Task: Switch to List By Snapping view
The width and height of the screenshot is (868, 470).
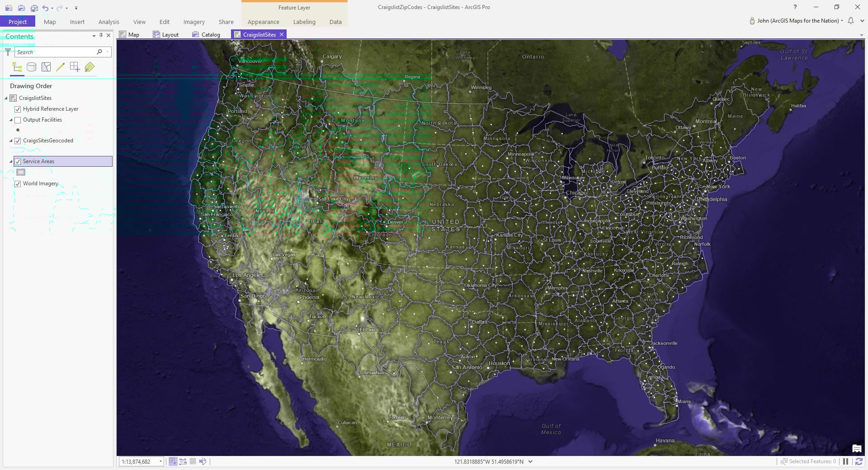Action: pos(75,67)
